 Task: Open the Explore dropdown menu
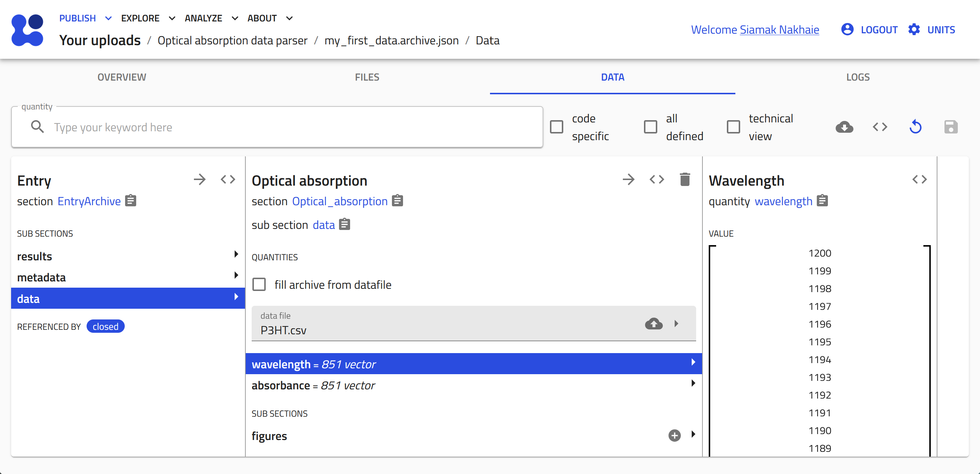(148, 18)
